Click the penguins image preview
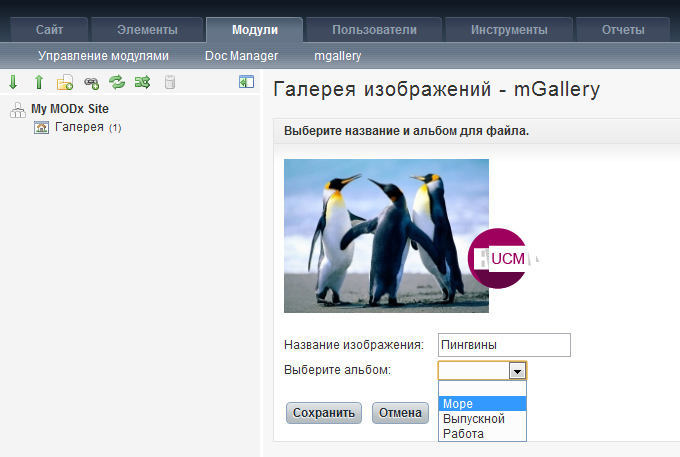Screen dimensions: 680x457 tap(386, 236)
